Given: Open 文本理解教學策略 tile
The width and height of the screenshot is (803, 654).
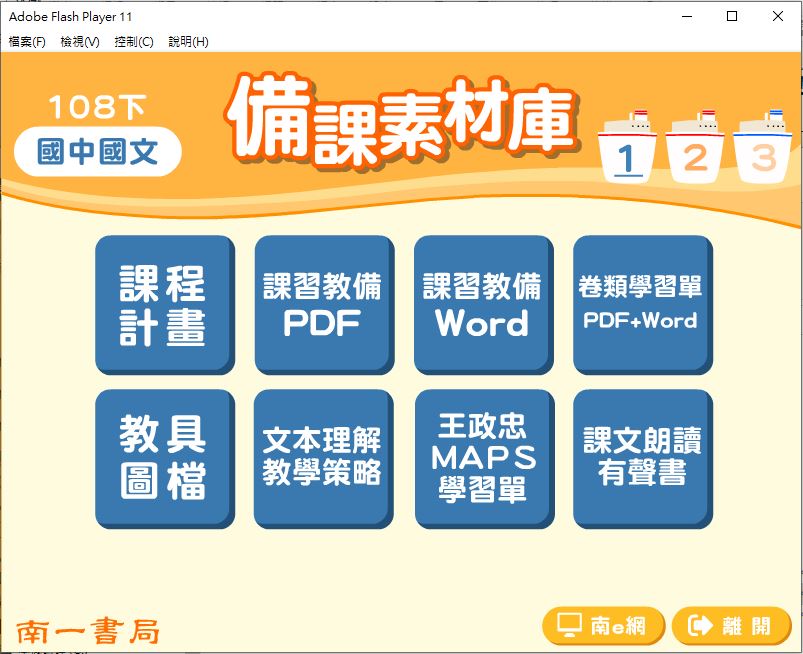Looking at the screenshot, I should coord(322,457).
